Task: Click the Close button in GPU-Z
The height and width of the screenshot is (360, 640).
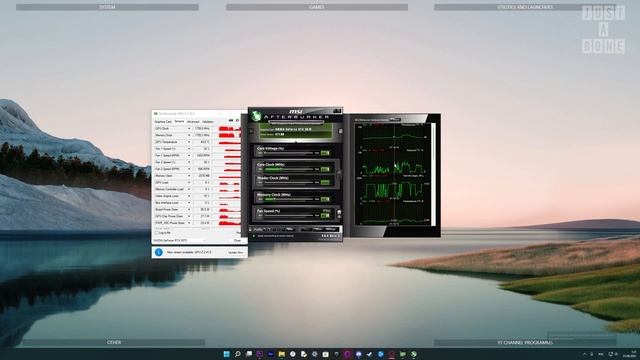Action: click(x=237, y=240)
